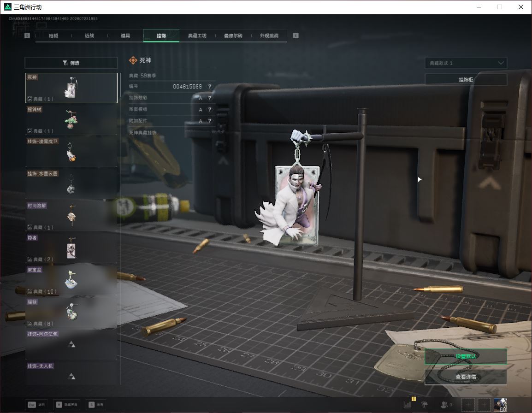Click the S 出售 button
The height and width of the screenshot is (413, 532).
pyautogui.click(x=96, y=405)
